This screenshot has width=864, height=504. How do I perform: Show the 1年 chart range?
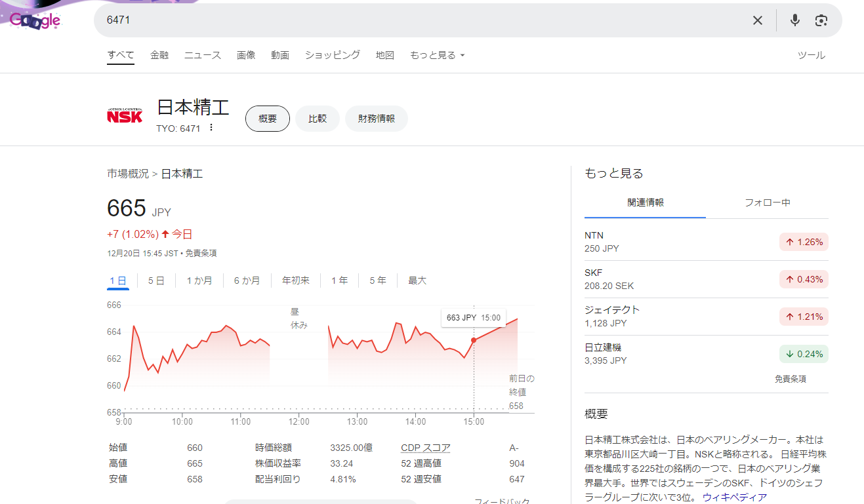coord(339,281)
